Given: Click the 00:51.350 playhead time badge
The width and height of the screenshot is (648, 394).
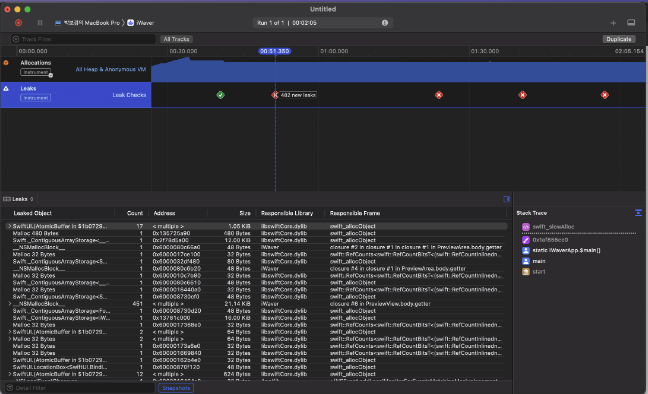Looking at the screenshot, I should [x=275, y=51].
